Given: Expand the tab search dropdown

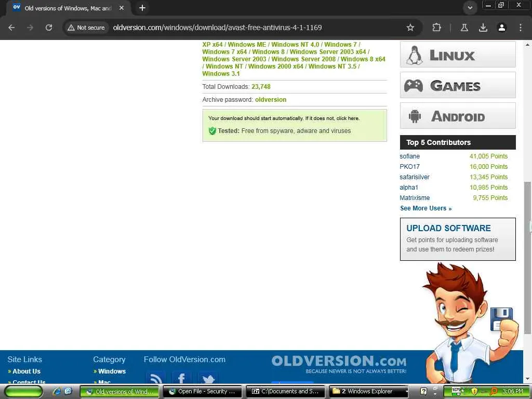Looking at the screenshot, I should point(470,8).
